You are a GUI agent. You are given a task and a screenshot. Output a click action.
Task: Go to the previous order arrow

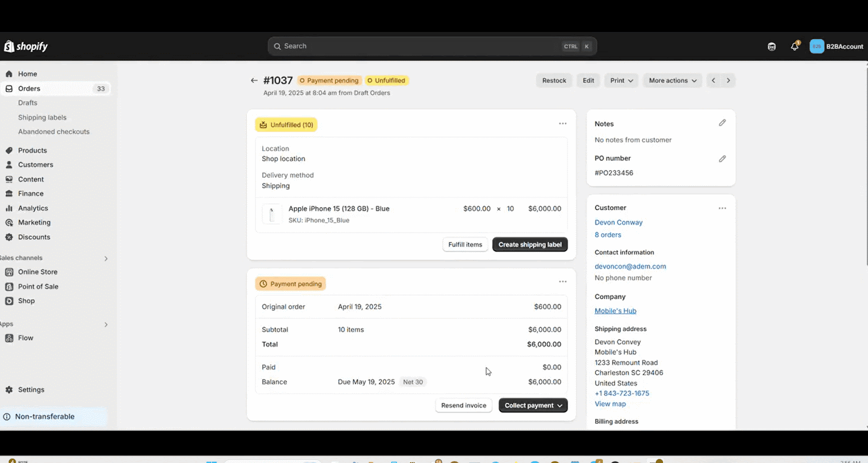click(713, 81)
